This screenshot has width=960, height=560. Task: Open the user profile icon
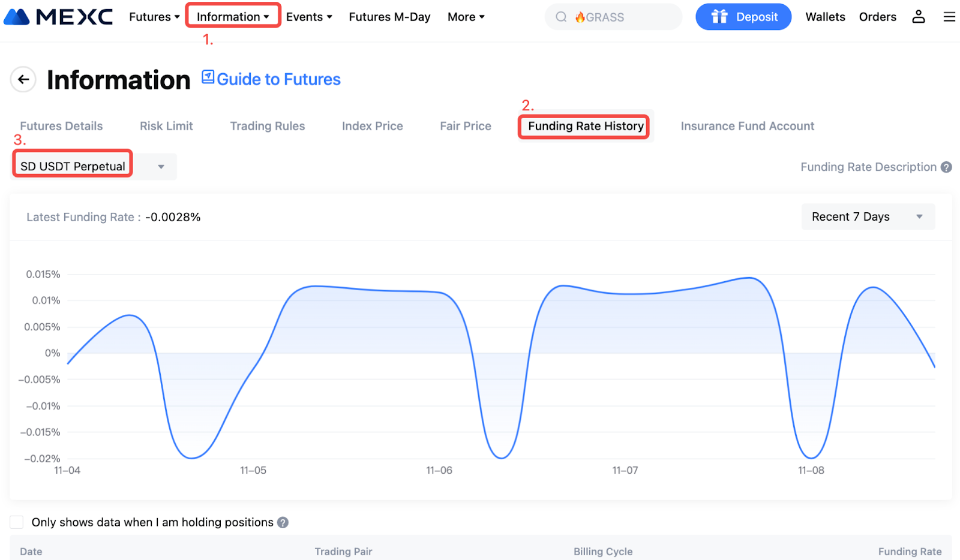(x=918, y=17)
